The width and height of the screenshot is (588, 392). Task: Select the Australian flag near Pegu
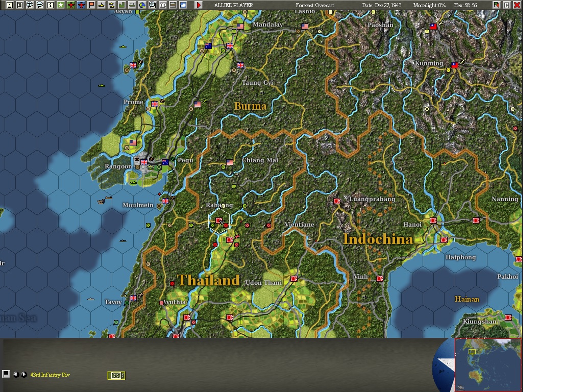click(x=165, y=162)
